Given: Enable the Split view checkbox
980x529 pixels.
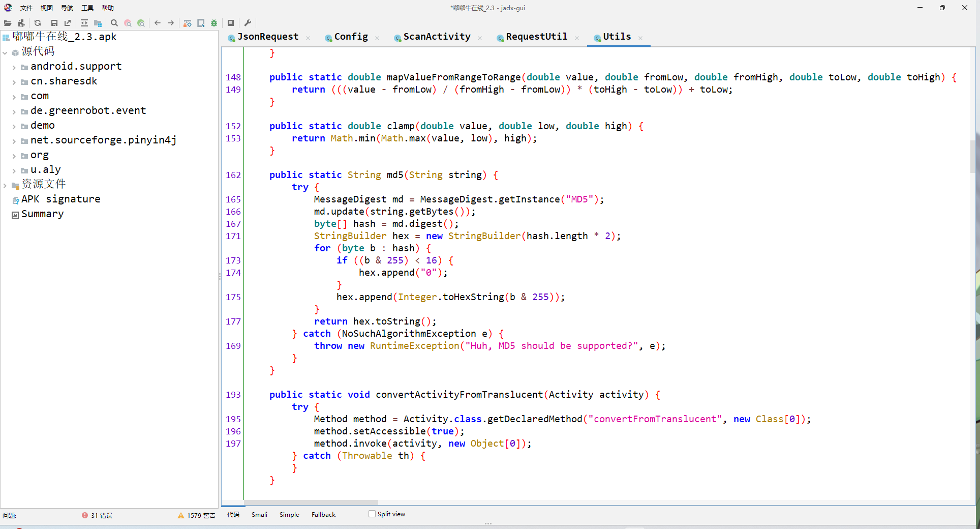Looking at the screenshot, I should coord(372,514).
